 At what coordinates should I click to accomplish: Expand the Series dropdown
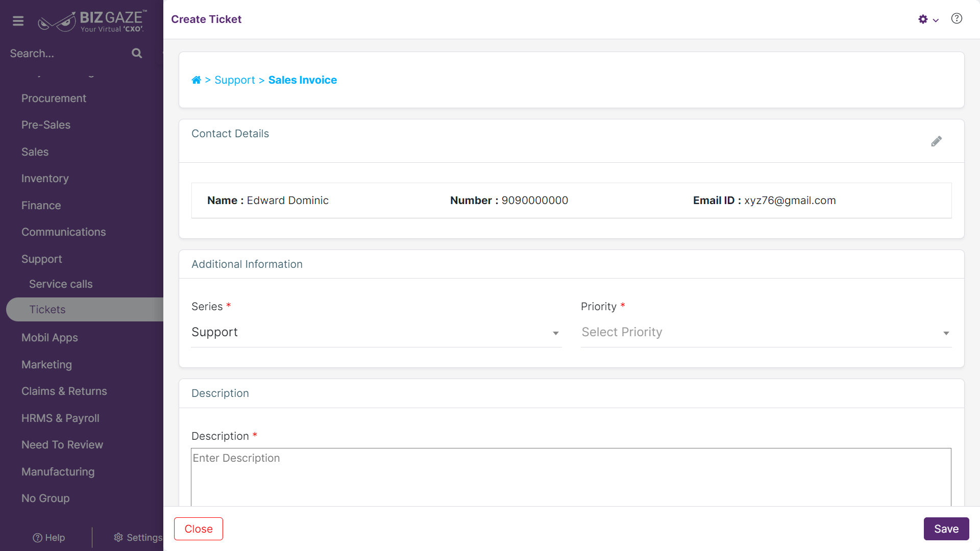[x=376, y=333]
